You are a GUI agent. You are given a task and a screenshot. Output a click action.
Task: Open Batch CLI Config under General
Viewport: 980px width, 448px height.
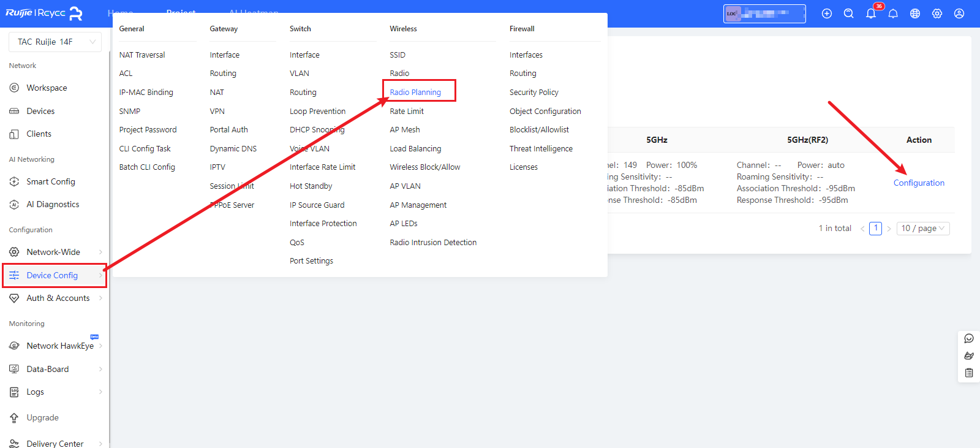(x=147, y=167)
